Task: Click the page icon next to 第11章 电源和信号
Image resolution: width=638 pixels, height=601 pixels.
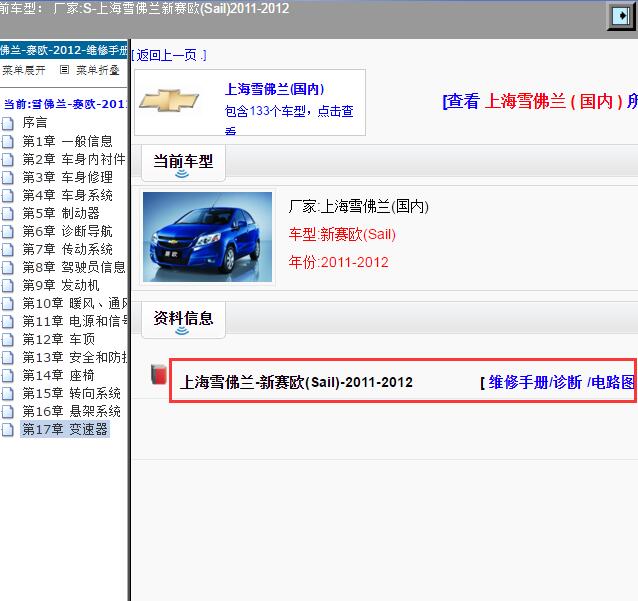Action: click(8, 321)
